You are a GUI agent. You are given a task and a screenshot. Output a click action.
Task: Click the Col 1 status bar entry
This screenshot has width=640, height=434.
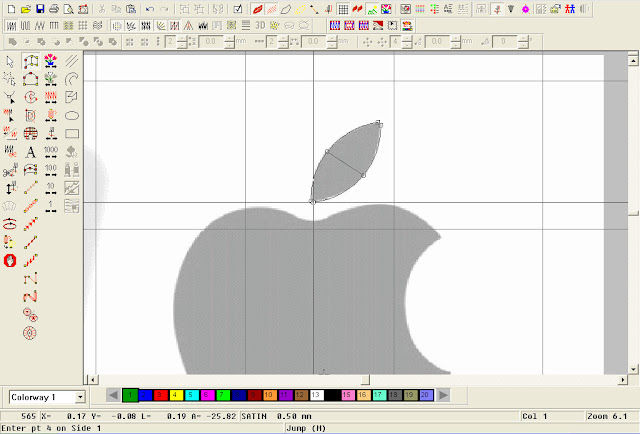click(x=534, y=416)
